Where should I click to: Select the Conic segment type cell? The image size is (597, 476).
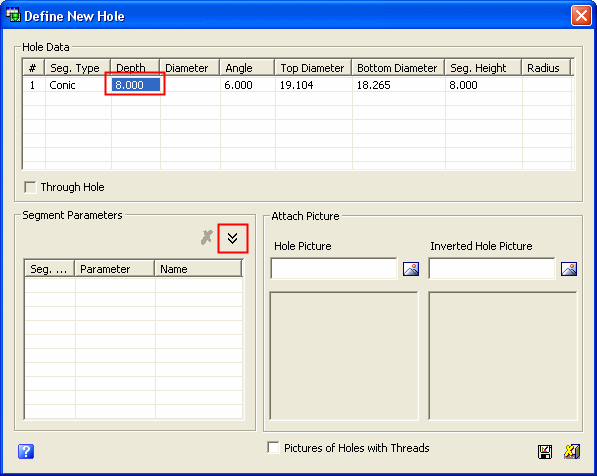coord(78,85)
